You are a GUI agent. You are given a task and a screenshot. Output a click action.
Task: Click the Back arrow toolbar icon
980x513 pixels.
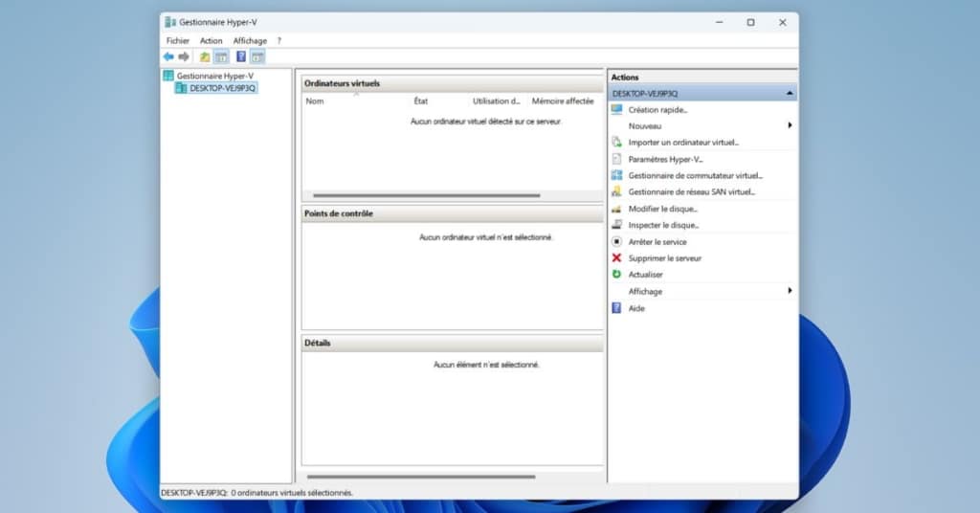(168, 56)
